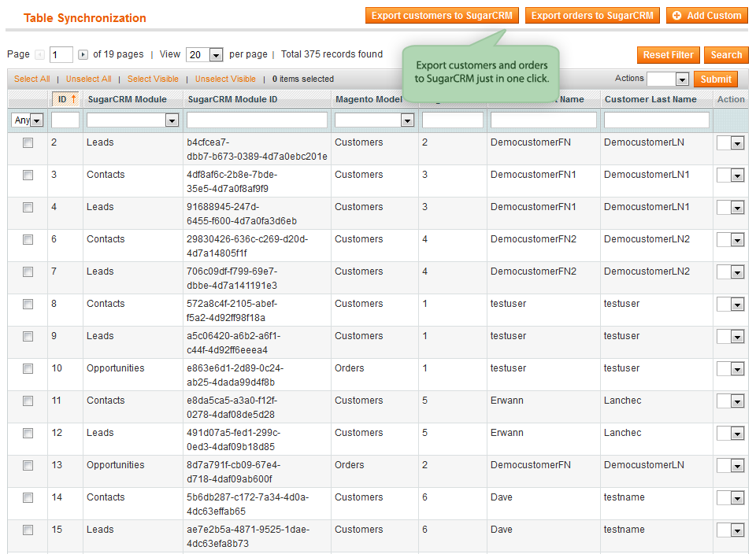Viewport: 756px width, 554px height.
Task: Click 'DemocustomerLN2' in row ID 6
Action: coord(647,239)
